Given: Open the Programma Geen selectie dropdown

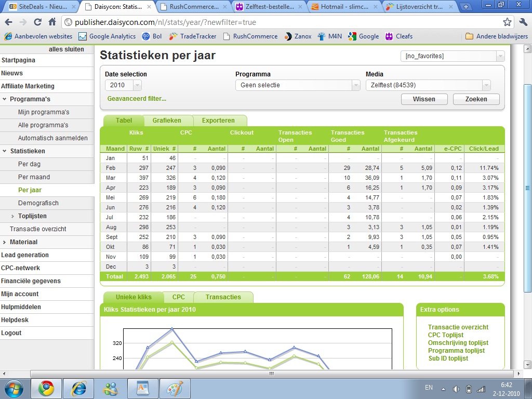Looking at the screenshot, I should pyautogui.click(x=298, y=85).
